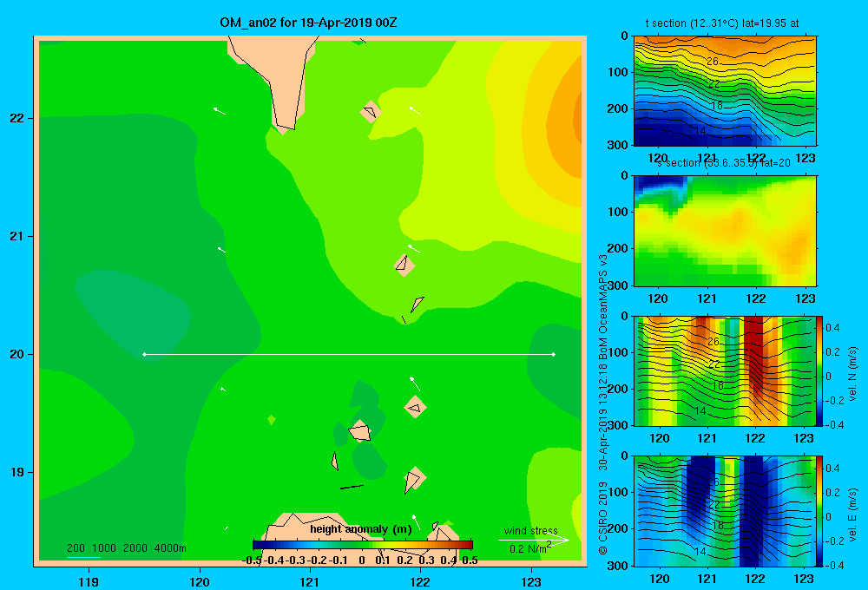Click the 18 contour label in vel. N section
Image resolution: width=868 pixels, height=590 pixels.
[718, 386]
